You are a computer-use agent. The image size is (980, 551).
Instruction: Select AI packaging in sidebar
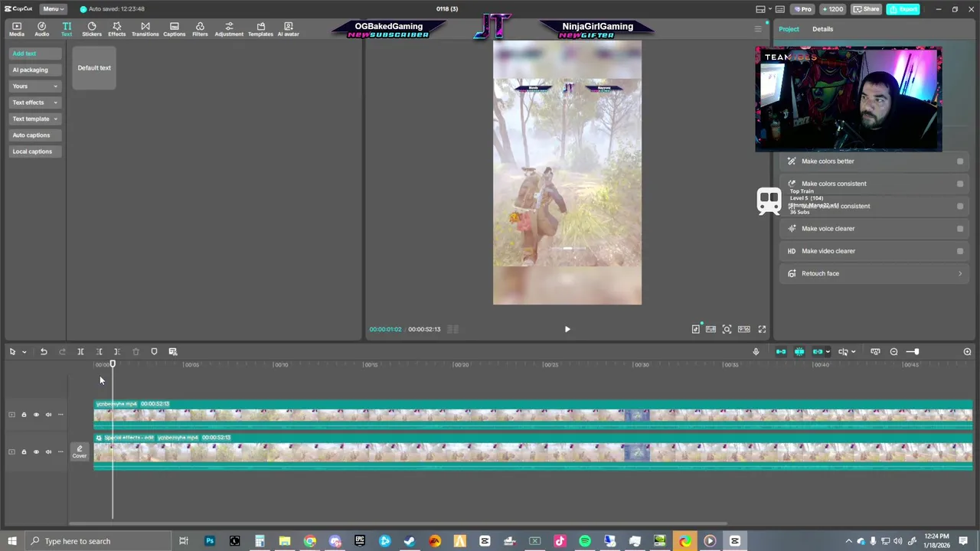pos(35,70)
